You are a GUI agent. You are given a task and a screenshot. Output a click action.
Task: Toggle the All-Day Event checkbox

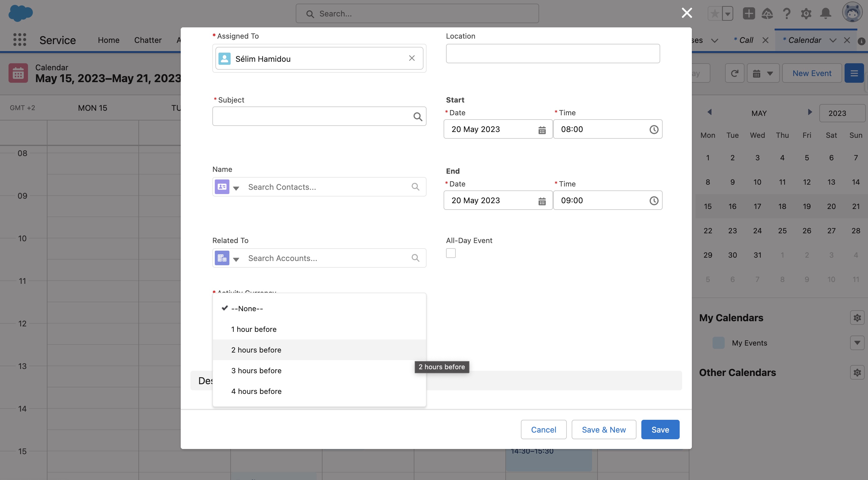tap(451, 253)
